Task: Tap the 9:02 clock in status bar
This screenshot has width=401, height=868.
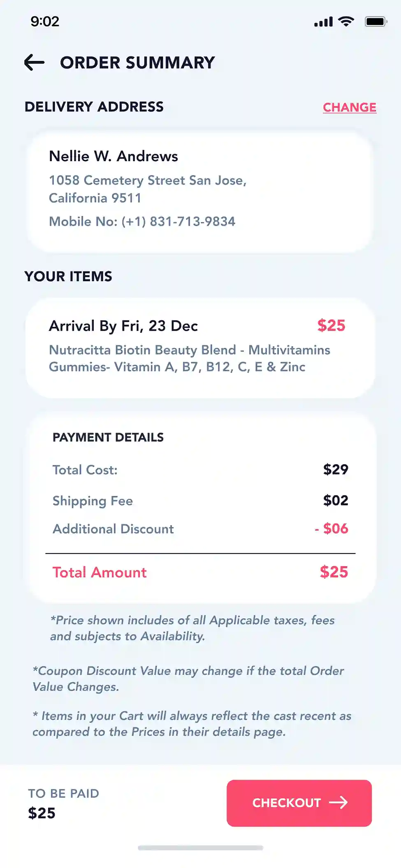Action: (45, 21)
